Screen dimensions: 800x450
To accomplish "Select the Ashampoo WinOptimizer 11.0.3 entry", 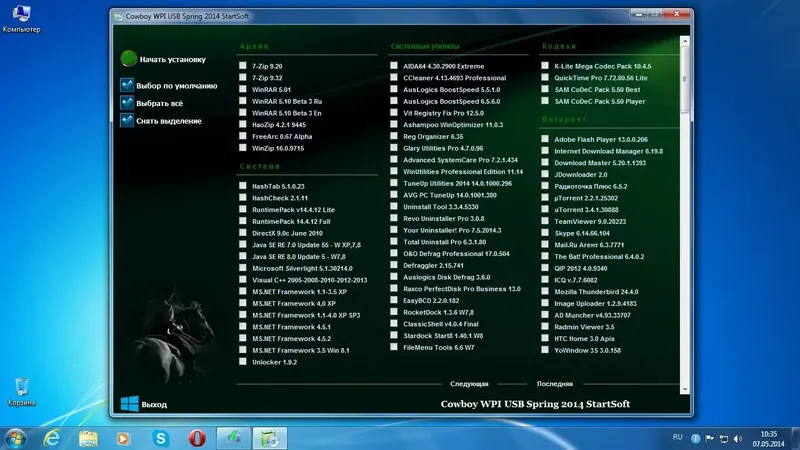I will 453,124.
